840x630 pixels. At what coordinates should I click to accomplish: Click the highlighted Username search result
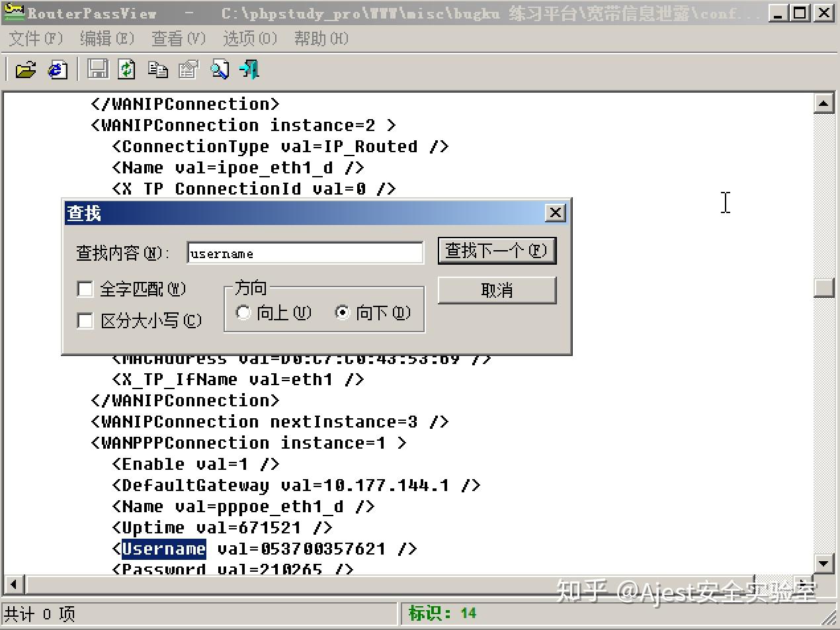[x=163, y=549]
